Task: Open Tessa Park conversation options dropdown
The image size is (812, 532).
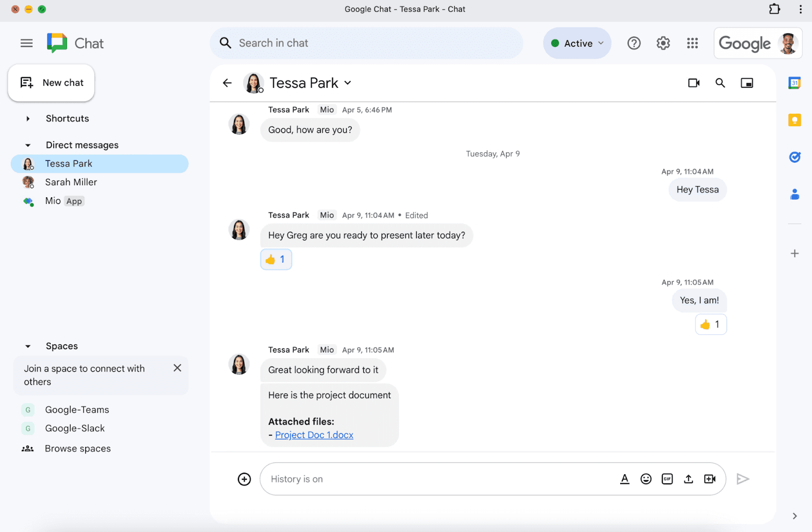Action: 348,83
